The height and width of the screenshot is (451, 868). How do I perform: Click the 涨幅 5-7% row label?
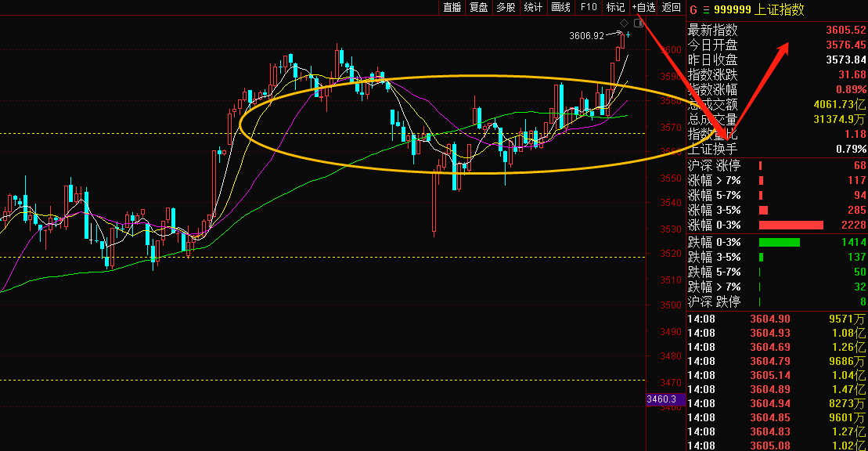click(x=714, y=196)
